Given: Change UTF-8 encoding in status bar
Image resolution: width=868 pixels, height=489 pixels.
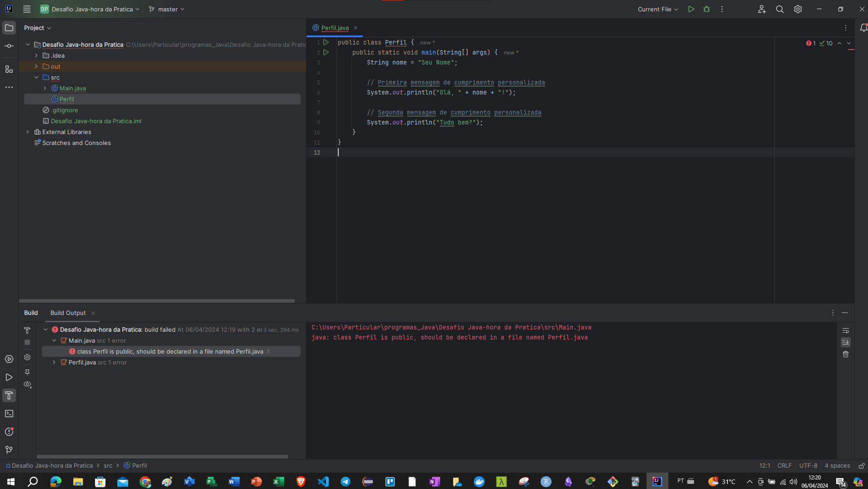Looking at the screenshot, I should 808,466.
